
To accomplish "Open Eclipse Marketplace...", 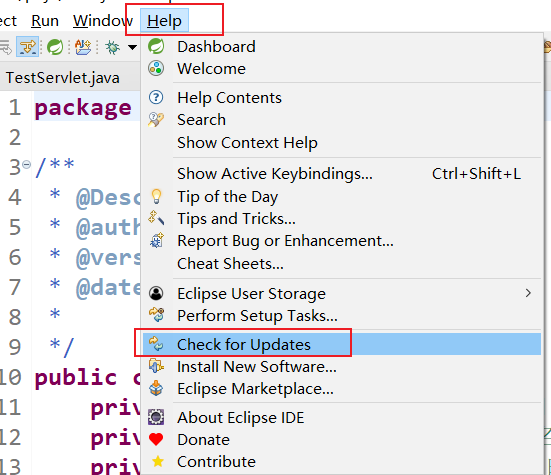I will pos(255,389).
